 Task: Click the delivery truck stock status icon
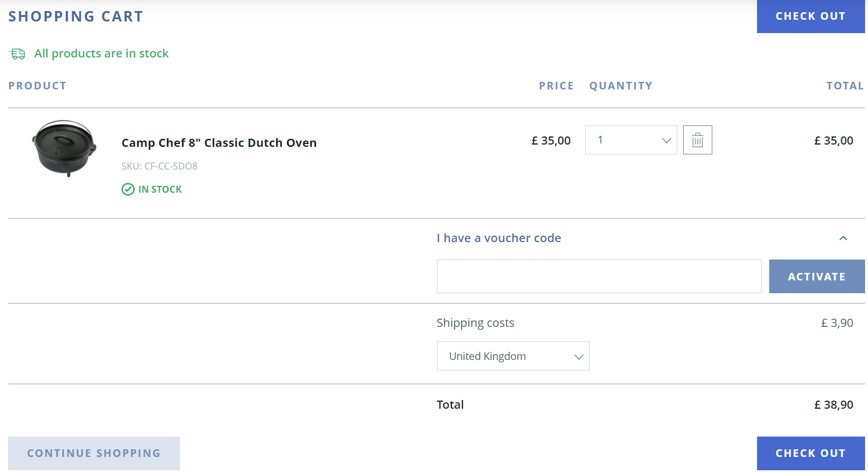(17, 54)
